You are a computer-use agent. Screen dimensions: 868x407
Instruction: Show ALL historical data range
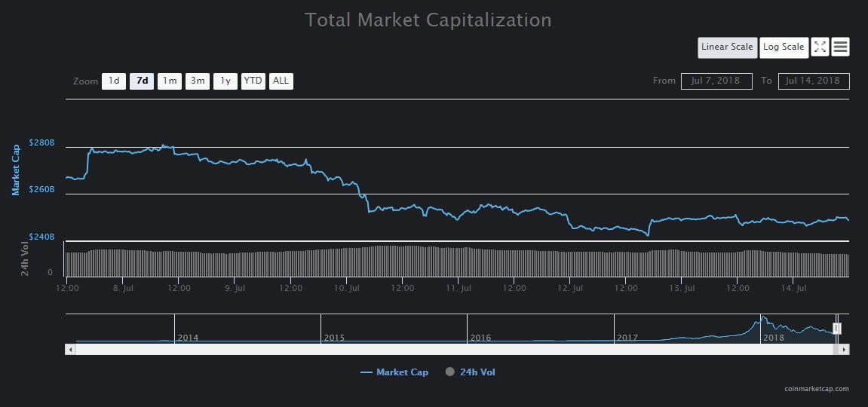click(281, 81)
